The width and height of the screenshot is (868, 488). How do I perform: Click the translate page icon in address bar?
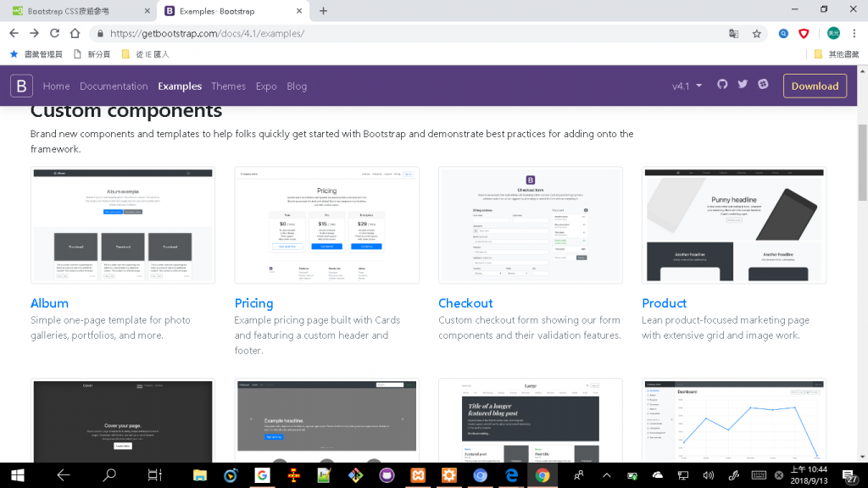tap(733, 34)
